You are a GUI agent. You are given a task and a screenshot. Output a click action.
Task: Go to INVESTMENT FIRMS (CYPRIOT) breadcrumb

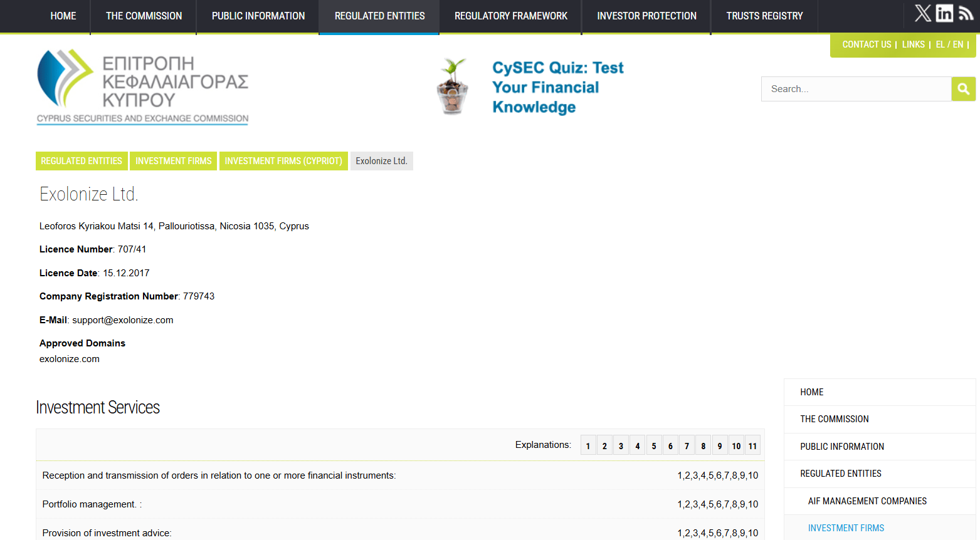pos(283,161)
